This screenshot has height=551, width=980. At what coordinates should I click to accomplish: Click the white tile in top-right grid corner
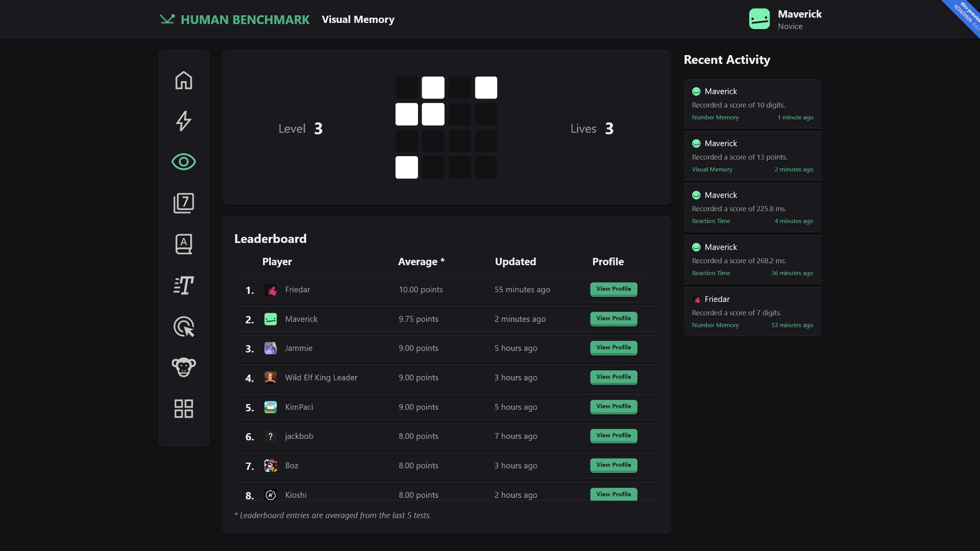click(x=486, y=88)
